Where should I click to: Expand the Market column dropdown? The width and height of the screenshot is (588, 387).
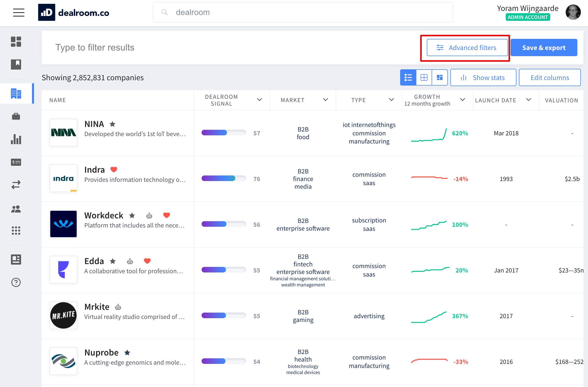325,100
